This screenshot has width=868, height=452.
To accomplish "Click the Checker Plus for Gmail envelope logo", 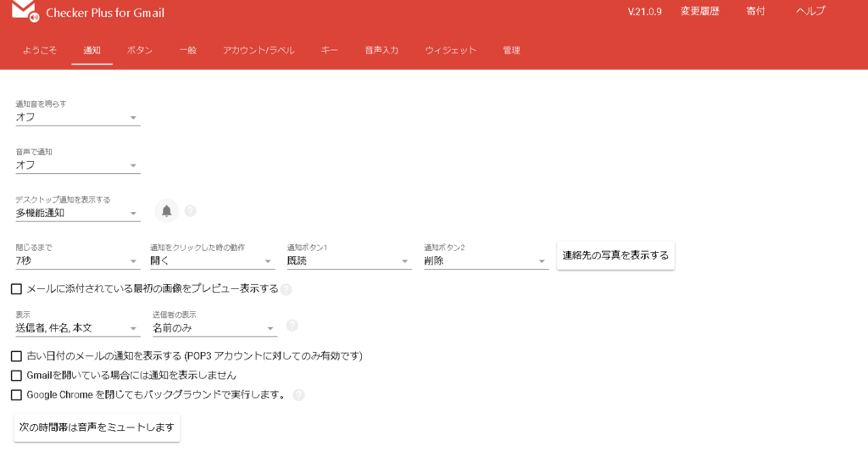I will 25,10.
